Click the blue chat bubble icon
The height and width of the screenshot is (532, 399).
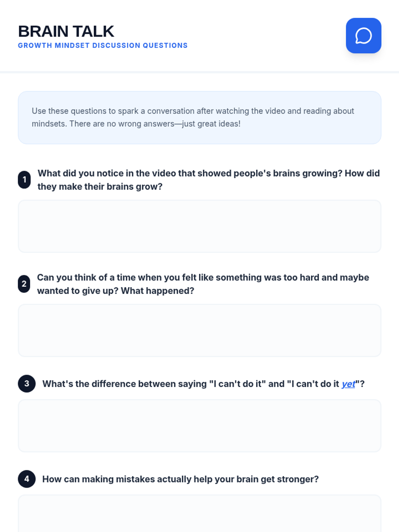click(363, 36)
